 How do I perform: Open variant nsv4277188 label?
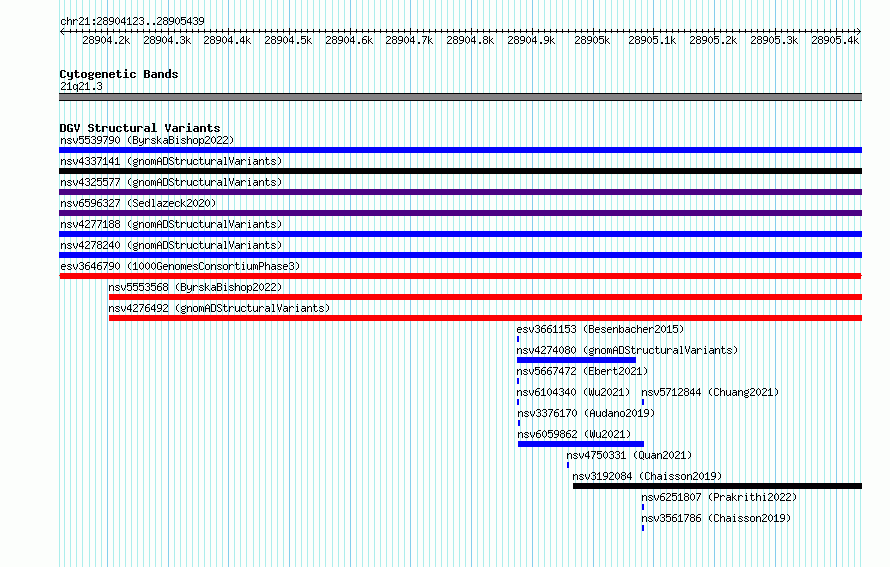point(171,224)
